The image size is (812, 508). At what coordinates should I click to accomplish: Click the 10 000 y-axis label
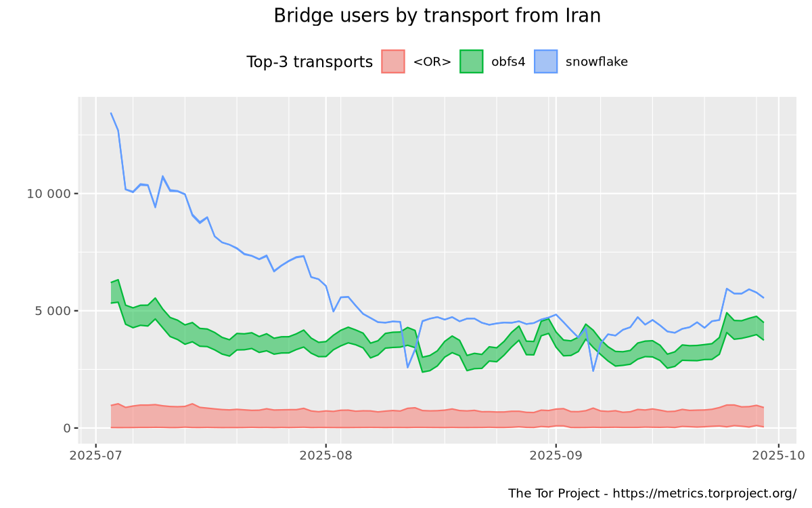[x=49, y=194]
